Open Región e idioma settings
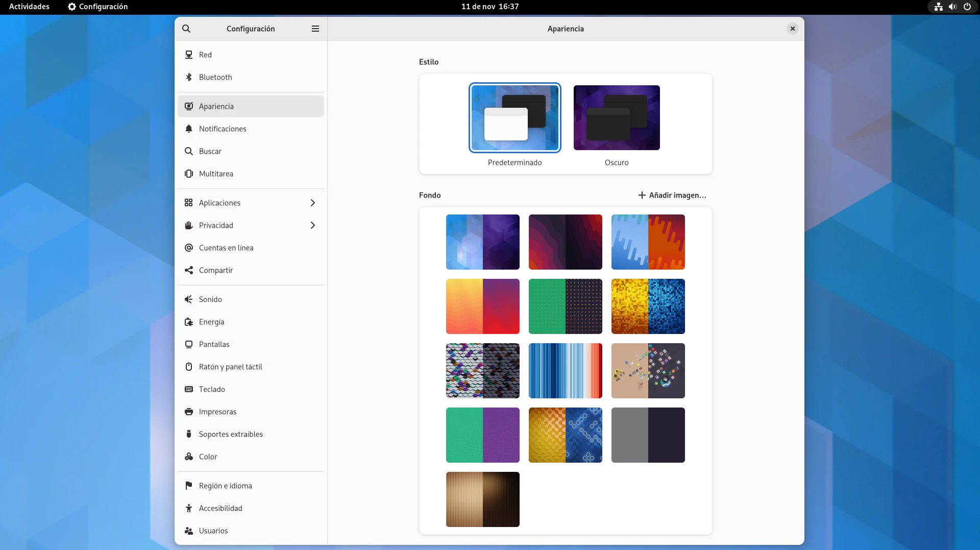The height and width of the screenshot is (550, 980). (225, 486)
